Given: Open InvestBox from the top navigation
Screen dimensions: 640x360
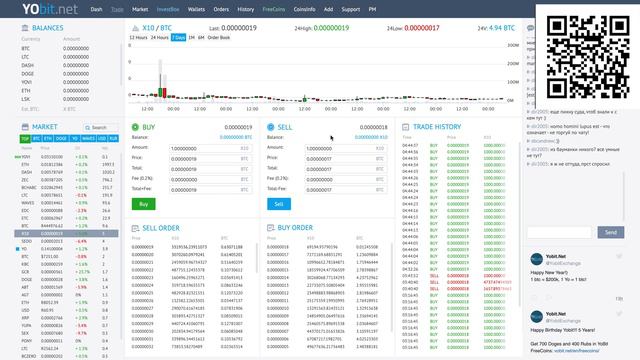Looking at the screenshot, I should [168, 9].
